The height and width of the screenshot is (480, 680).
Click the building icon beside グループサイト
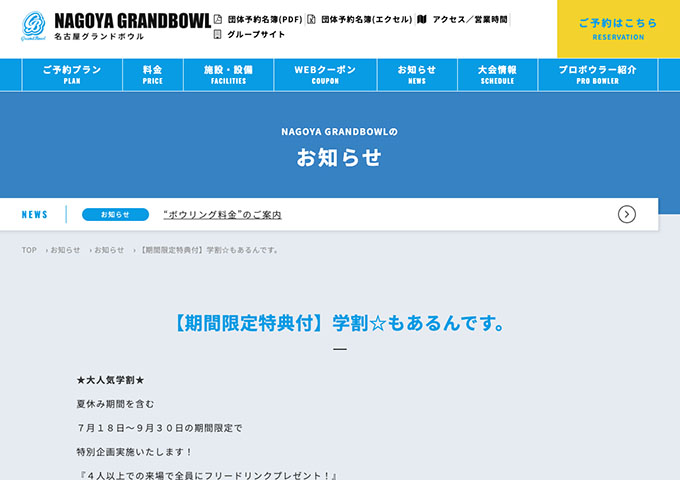coord(218,34)
